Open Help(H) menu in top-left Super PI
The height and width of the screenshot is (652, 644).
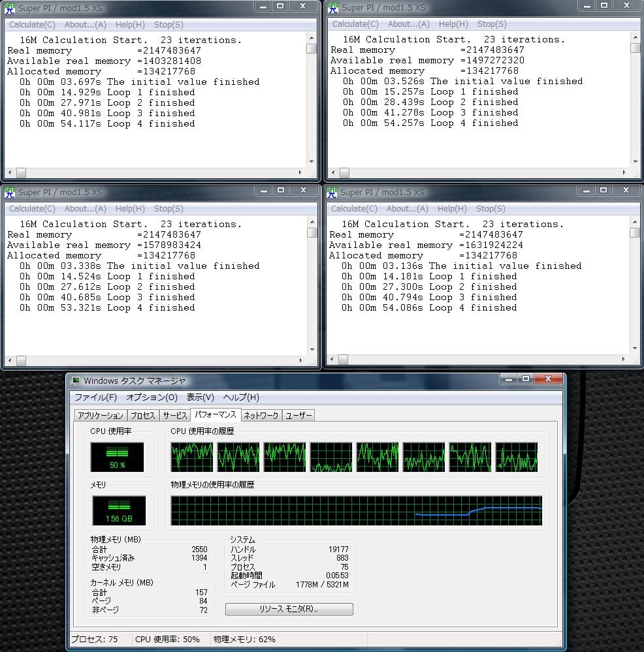(x=130, y=25)
